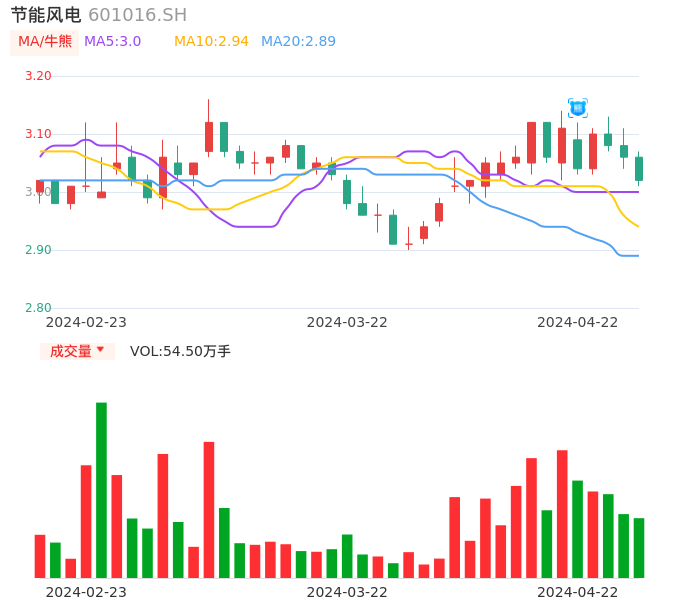Toggle the MA5 purple line legend
Image resolution: width=686 pixels, height=606 pixels.
click(112, 42)
